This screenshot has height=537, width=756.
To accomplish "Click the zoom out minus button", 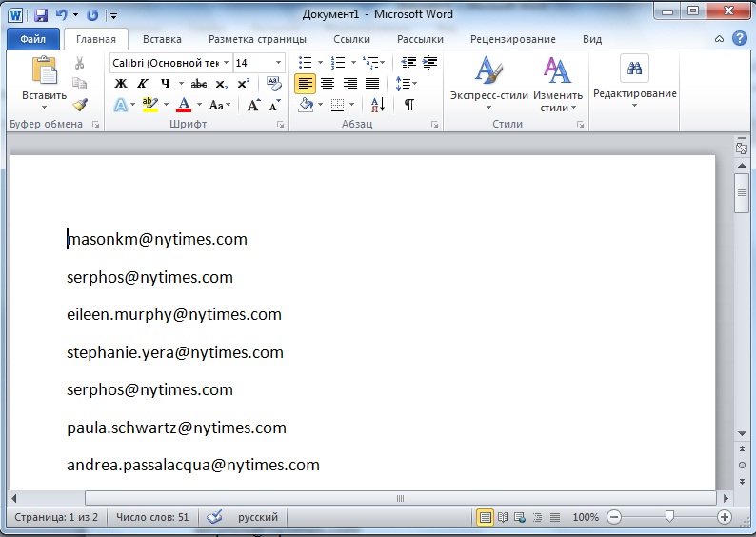I will pyautogui.click(x=614, y=517).
